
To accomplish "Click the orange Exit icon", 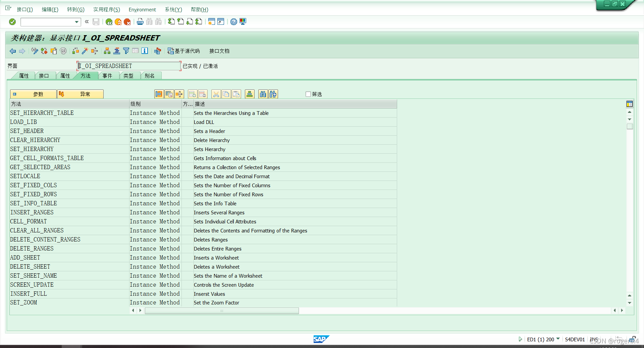I will [x=118, y=22].
